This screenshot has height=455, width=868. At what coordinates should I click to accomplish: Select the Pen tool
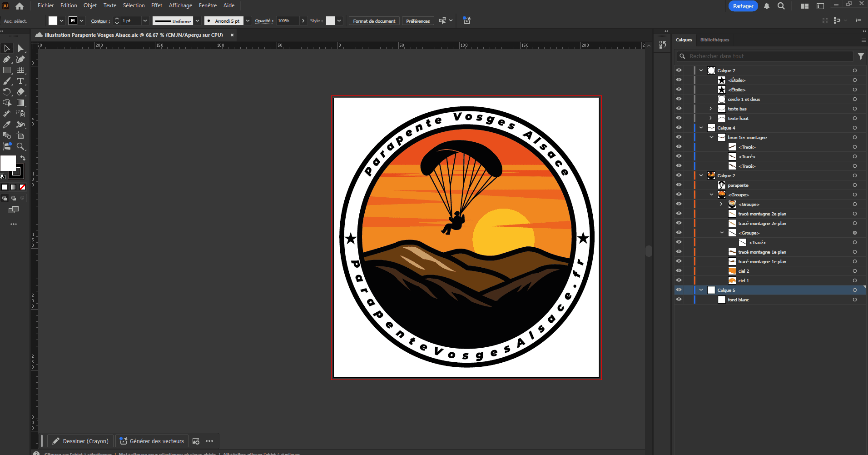[7, 59]
